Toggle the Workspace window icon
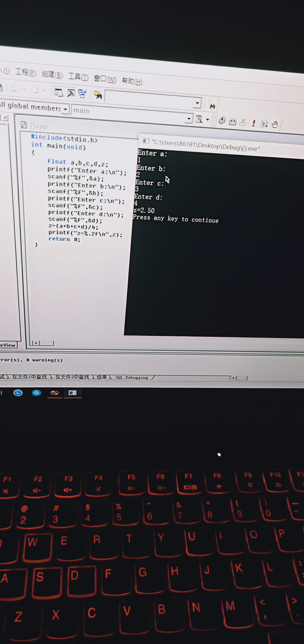This screenshot has height=644, width=304. coord(59,93)
